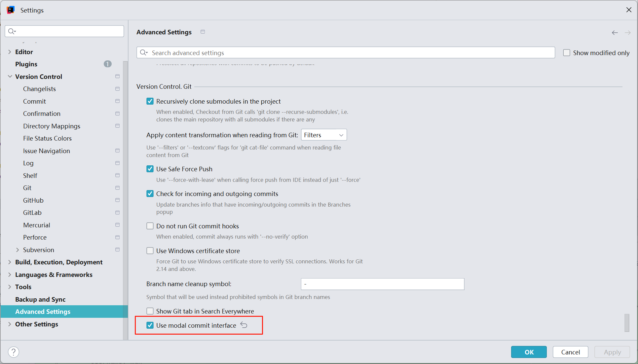Screen dimensions: 638x364
Task: Open the Git settings page
Action: 27,188
